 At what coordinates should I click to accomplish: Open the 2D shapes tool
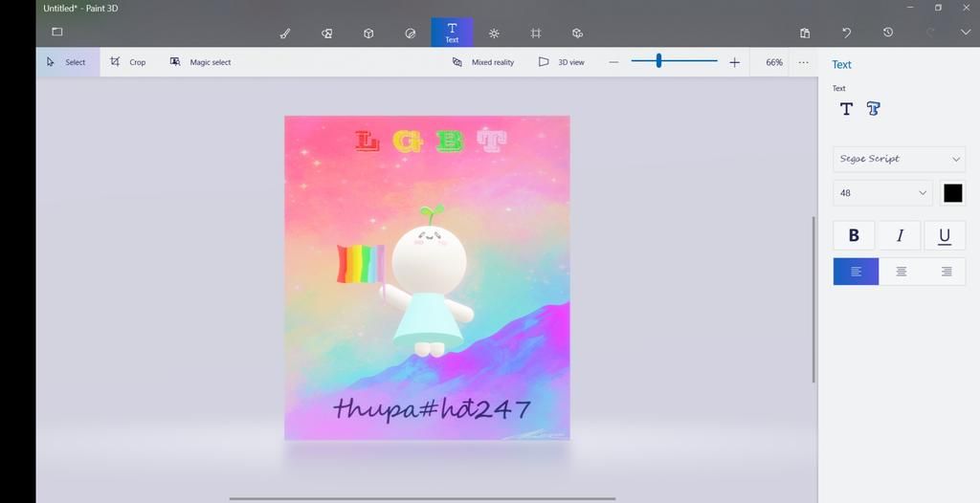tap(327, 33)
